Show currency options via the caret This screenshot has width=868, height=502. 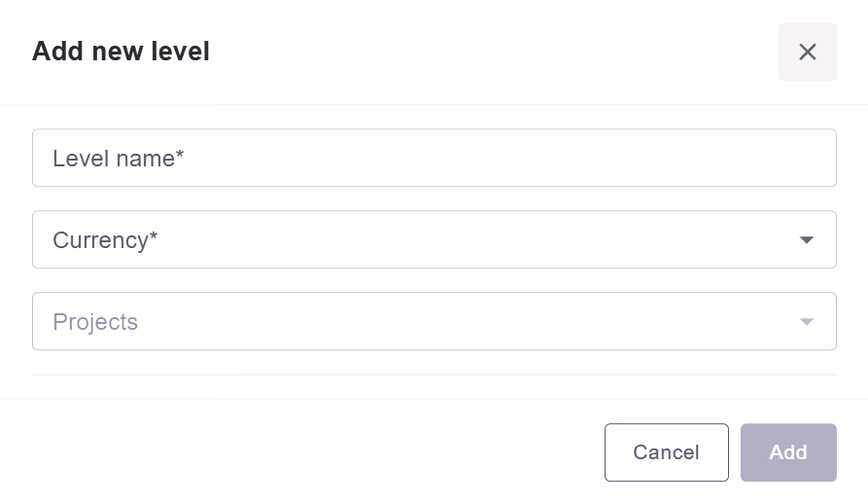(x=807, y=240)
